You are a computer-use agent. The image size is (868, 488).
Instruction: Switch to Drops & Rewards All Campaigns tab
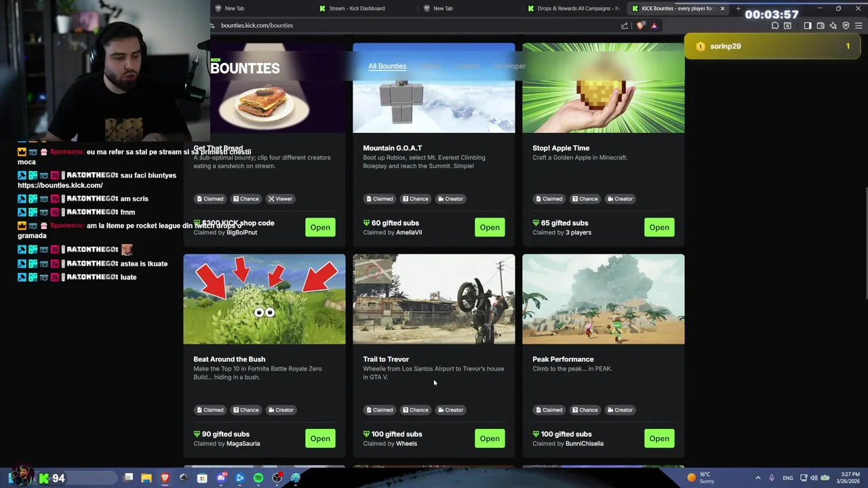(574, 8)
